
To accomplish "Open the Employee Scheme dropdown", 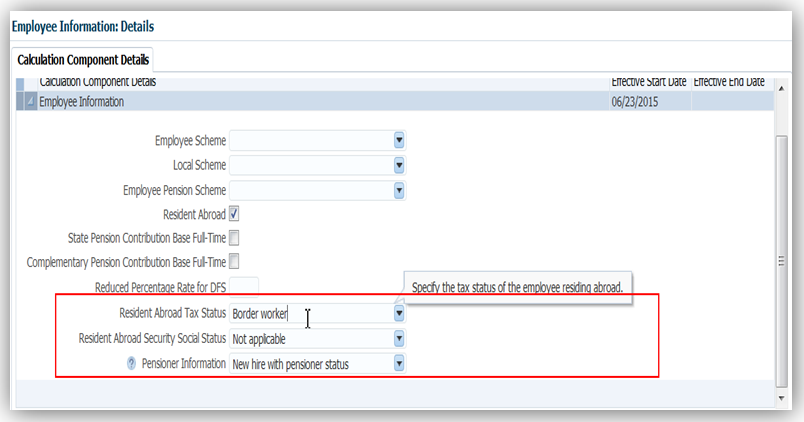I will (399, 140).
